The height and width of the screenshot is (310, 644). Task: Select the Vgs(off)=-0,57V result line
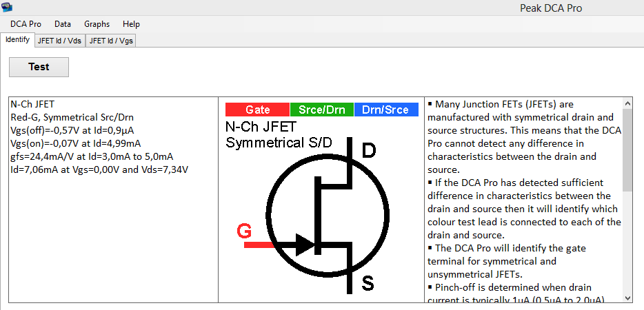(x=72, y=131)
